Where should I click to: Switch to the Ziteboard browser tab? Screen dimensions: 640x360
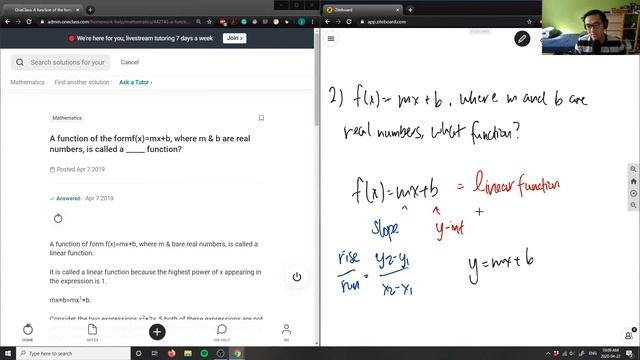pos(363,10)
